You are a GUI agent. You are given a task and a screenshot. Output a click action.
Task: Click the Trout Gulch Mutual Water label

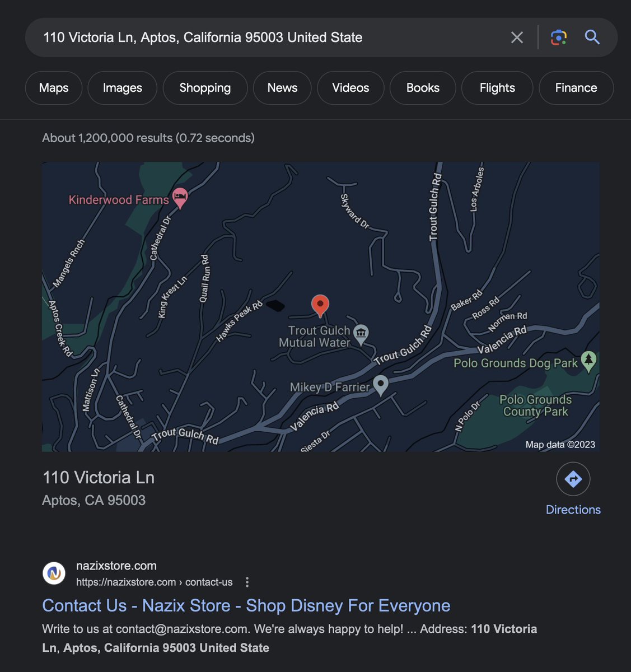click(x=315, y=337)
